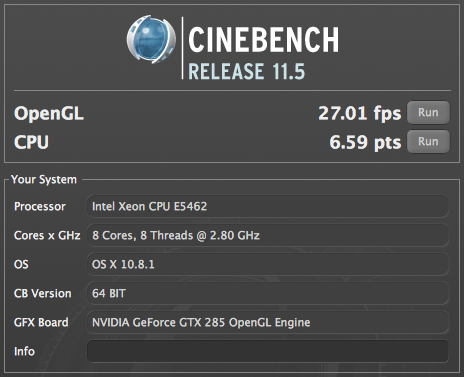Click the Processor row label
This screenshot has width=464, height=377.
pos(40,206)
